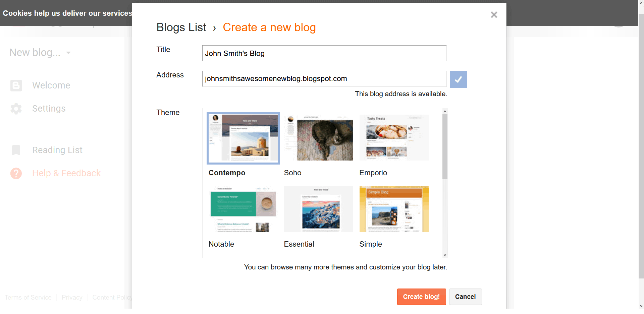
Task: Open Help & Feedback question mark icon
Action: pos(16,173)
